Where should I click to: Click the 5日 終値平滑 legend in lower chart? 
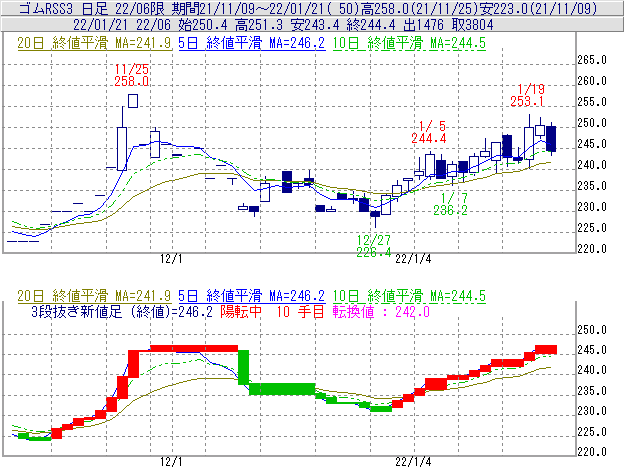pos(252,296)
